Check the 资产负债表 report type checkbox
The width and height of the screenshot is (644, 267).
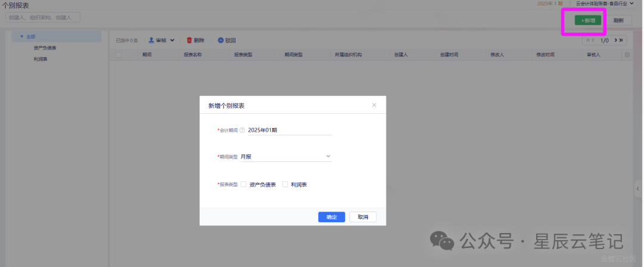pos(243,184)
